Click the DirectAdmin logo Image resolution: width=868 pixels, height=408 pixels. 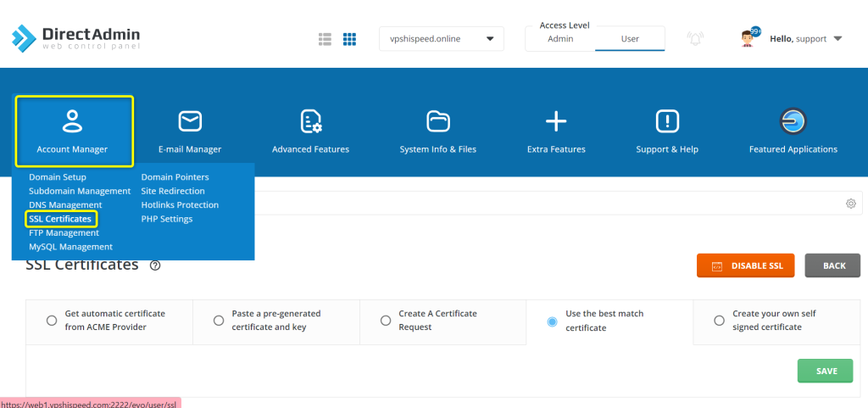coord(75,38)
